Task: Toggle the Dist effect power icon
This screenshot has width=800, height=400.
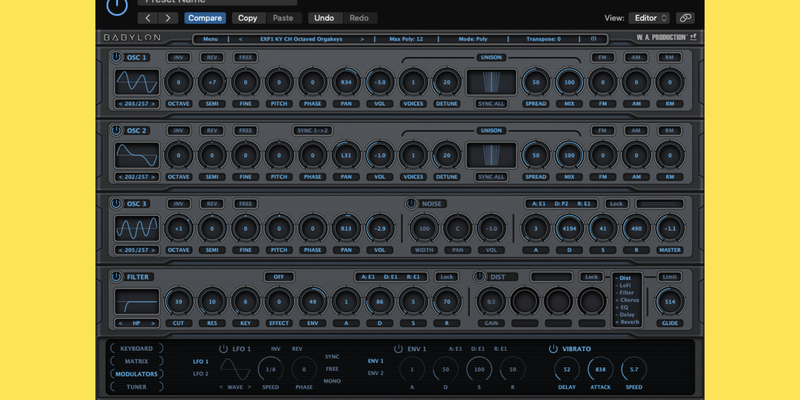Action: pyautogui.click(x=481, y=276)
